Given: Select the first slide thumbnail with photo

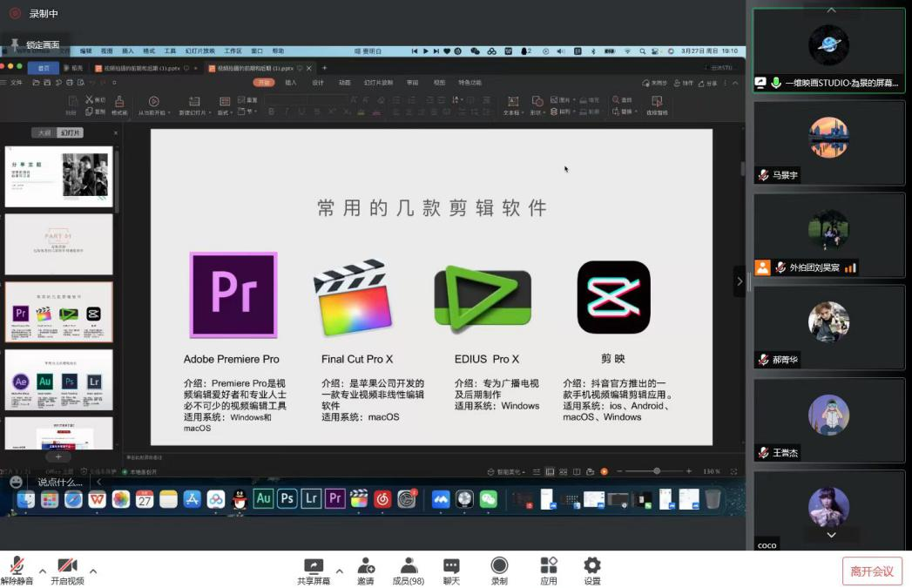Looking at the screenshot, I should [58, 176].
